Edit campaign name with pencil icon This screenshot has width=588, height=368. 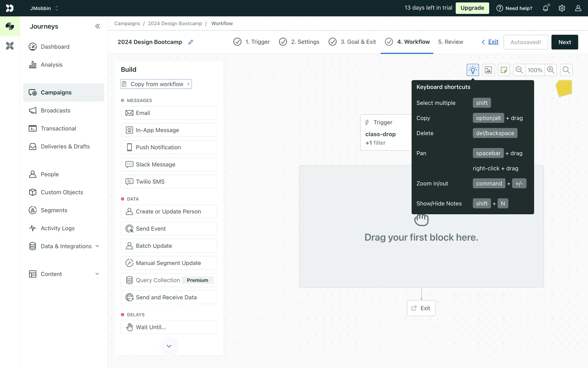[190, 42]
